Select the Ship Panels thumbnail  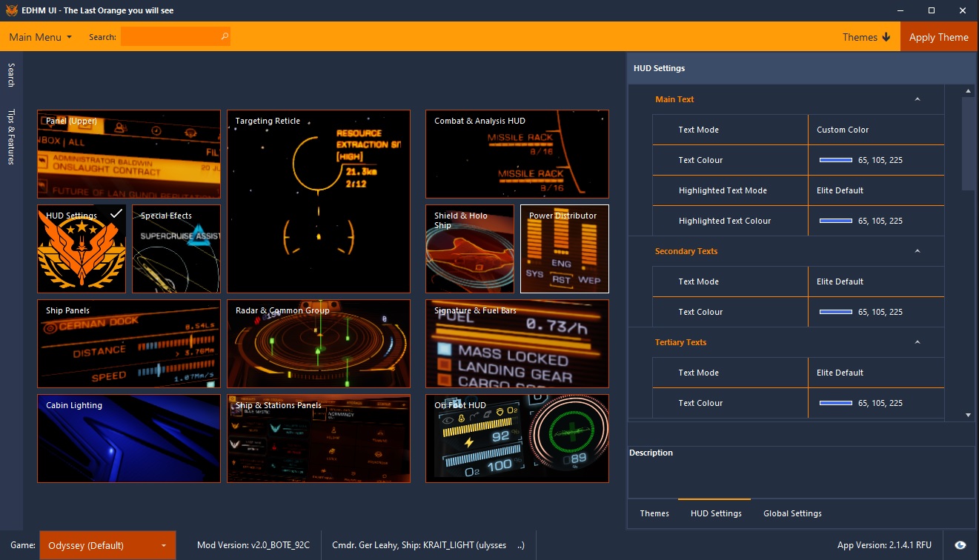coord(129,344)
